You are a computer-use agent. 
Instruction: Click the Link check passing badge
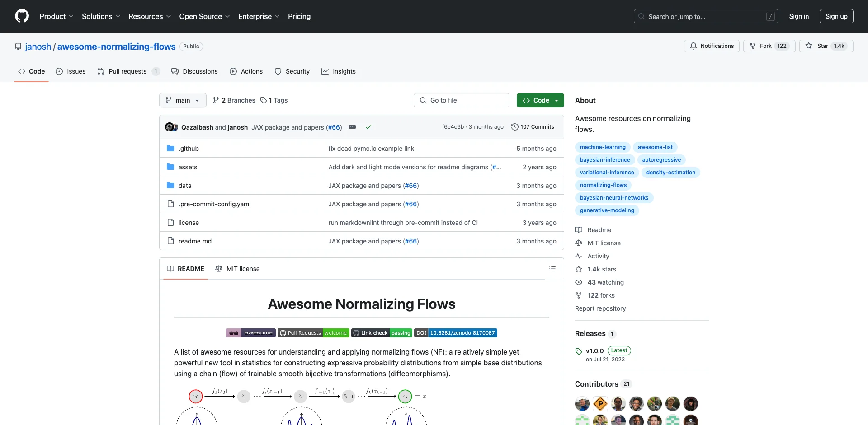click(x=382, y=333)
